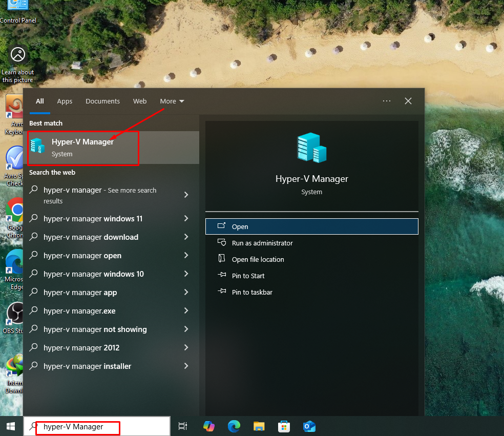Expand 'hyper-v manager download' suggestion arrow

(186, 237)
